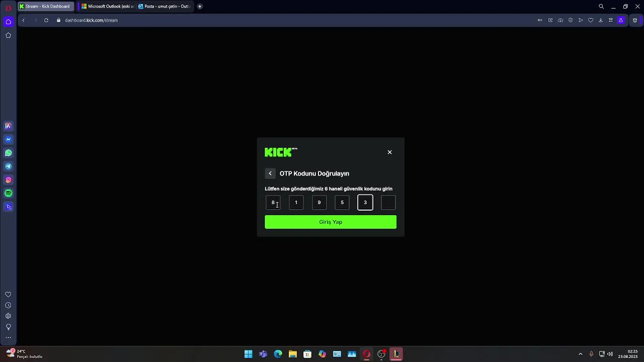This screenshot has width=644, height=362.
Task: Open sidebar history clock icon
Action: tap(8, 305)
